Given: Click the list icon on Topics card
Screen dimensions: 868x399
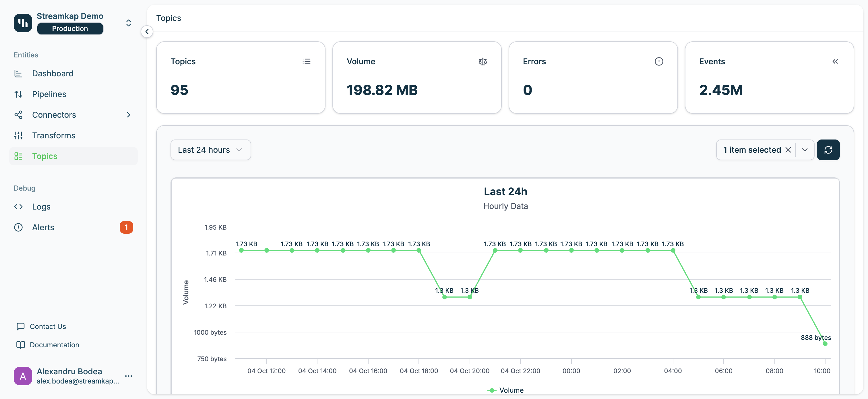Looking at the screenshot, I should coord(306,61).
